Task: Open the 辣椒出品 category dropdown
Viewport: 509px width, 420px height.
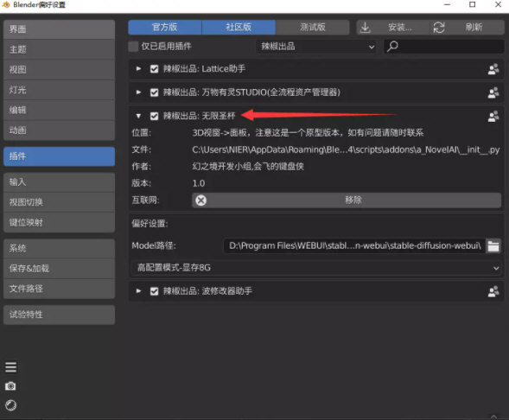Action: [317, 47]
